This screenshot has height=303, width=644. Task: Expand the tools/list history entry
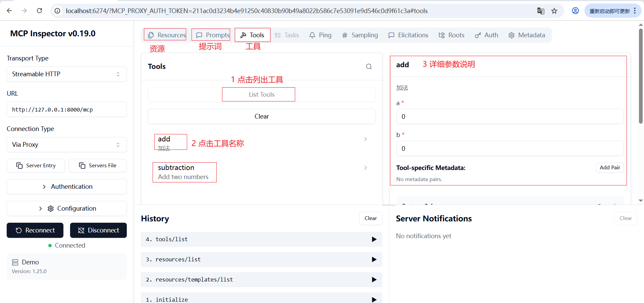pyautogui.click(x=262, y=239)
